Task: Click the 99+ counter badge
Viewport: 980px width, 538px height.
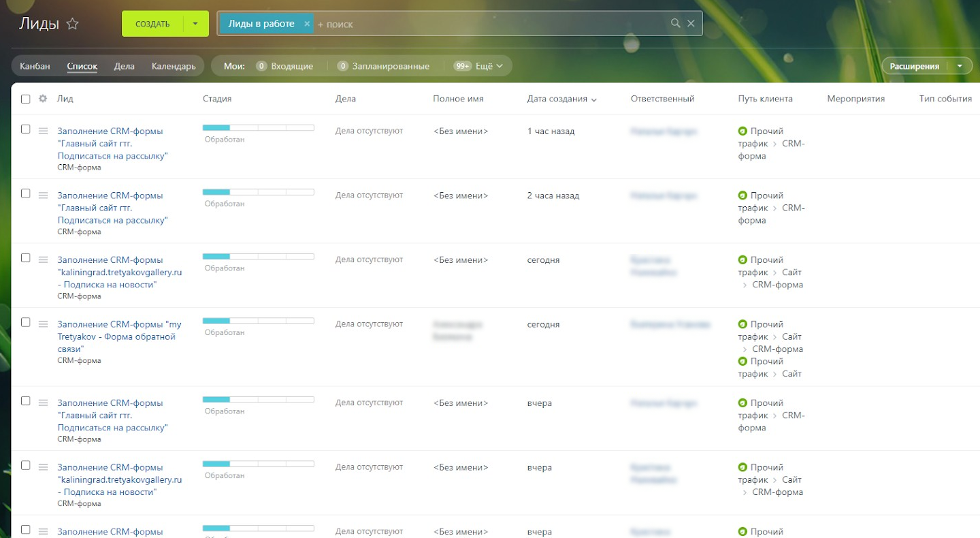Action: point(463,66)
